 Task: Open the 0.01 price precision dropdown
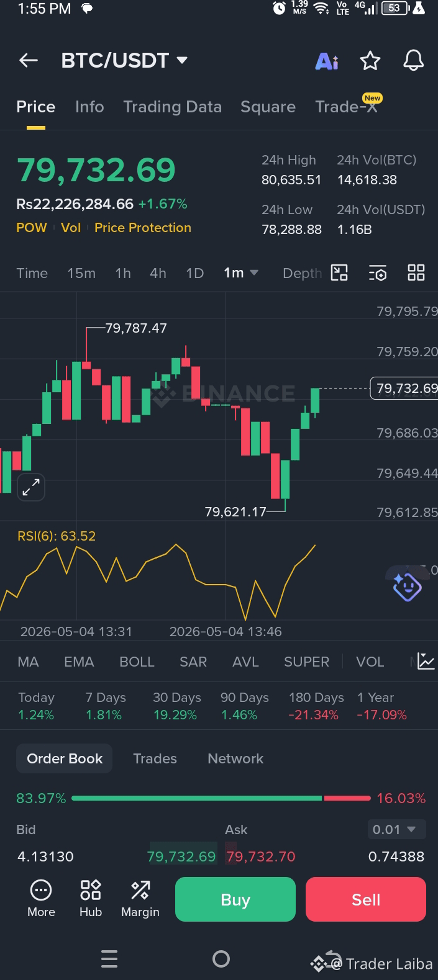pyautogui.click(x=396, y=829)
